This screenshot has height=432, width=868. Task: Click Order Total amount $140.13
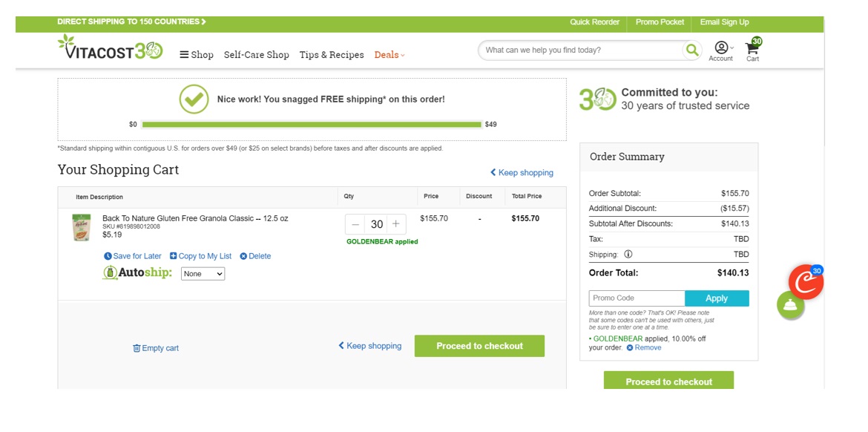[x=733, y=273]
